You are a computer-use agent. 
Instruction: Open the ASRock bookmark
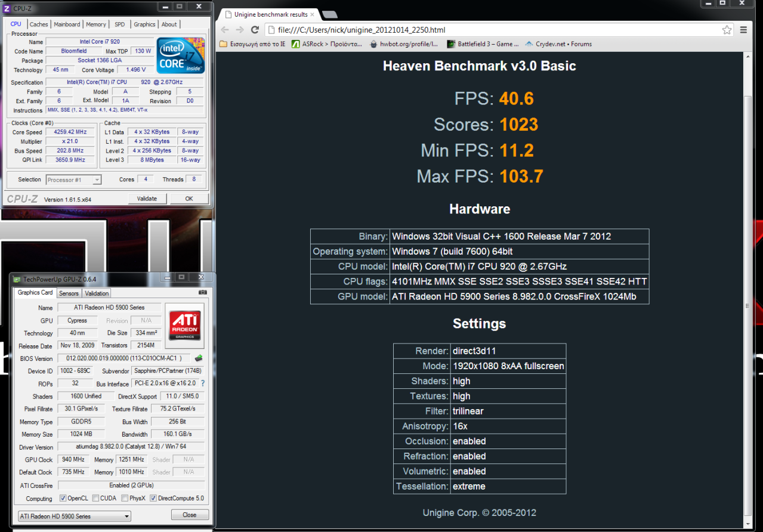[327, 44]
